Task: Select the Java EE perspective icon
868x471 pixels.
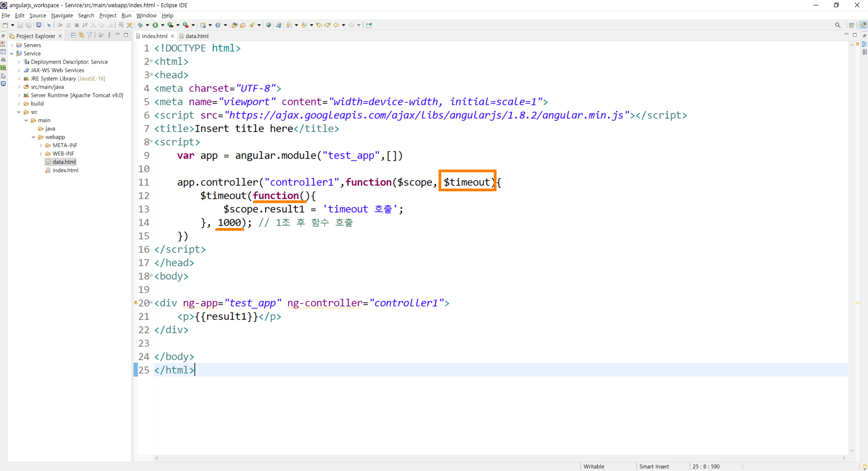Action: point(863,25)
